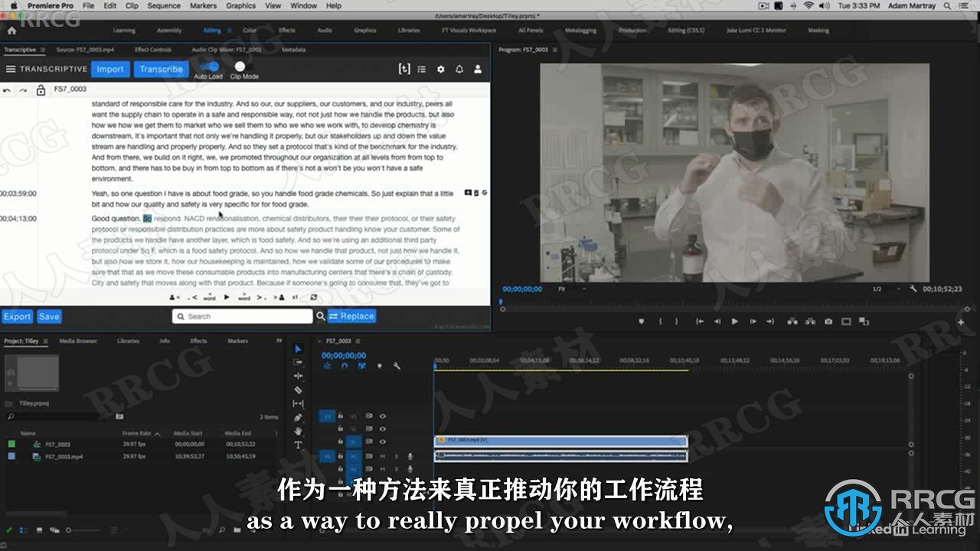Switch to the Effect Controls tab
The width and height of the screenshot is (980, 551).
152,50
